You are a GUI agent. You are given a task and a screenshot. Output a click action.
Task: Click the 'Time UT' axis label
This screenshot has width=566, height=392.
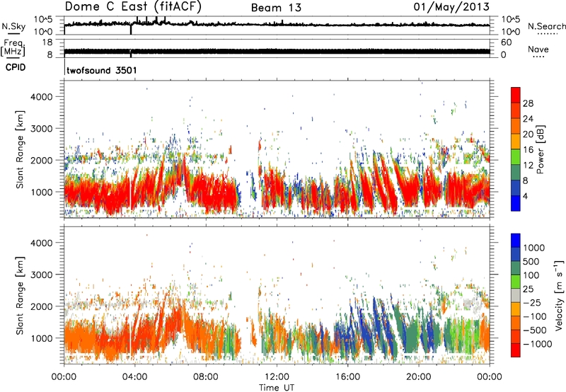[277, 388]
